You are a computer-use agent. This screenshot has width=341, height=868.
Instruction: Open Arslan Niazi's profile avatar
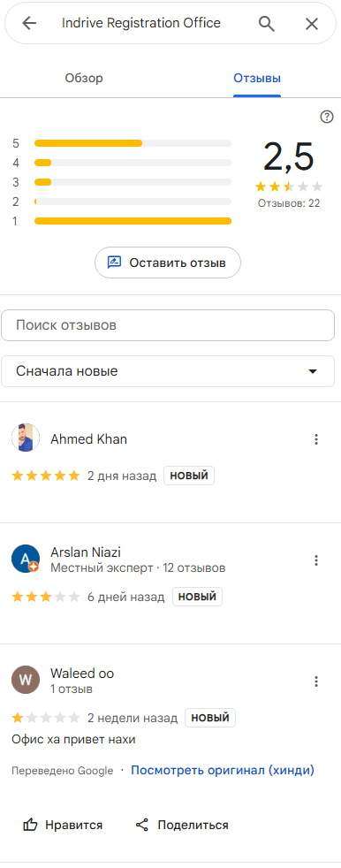[26, 560]
